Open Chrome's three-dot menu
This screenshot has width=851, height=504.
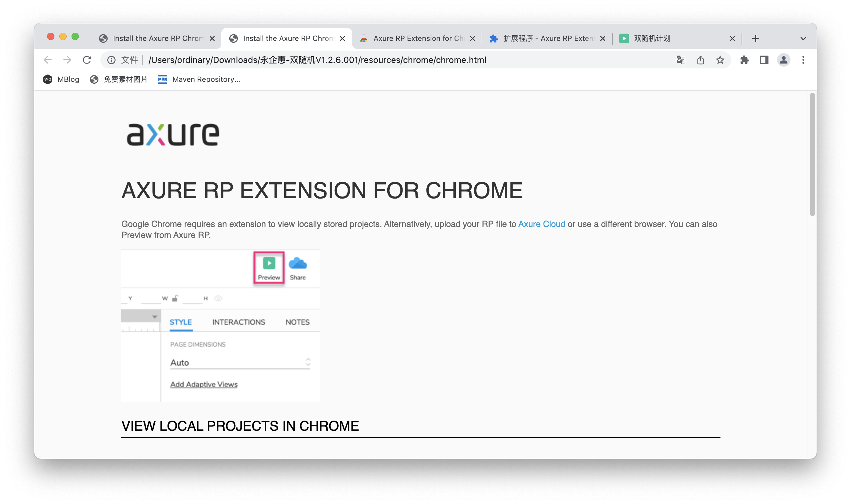[x=803, y=60]
